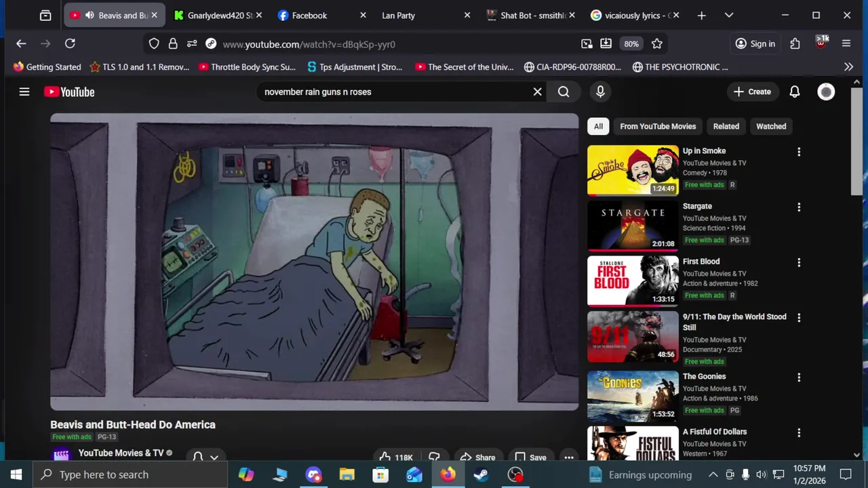
Task: Open YouTube Movies & TV channel
Action: pos(121,453)
